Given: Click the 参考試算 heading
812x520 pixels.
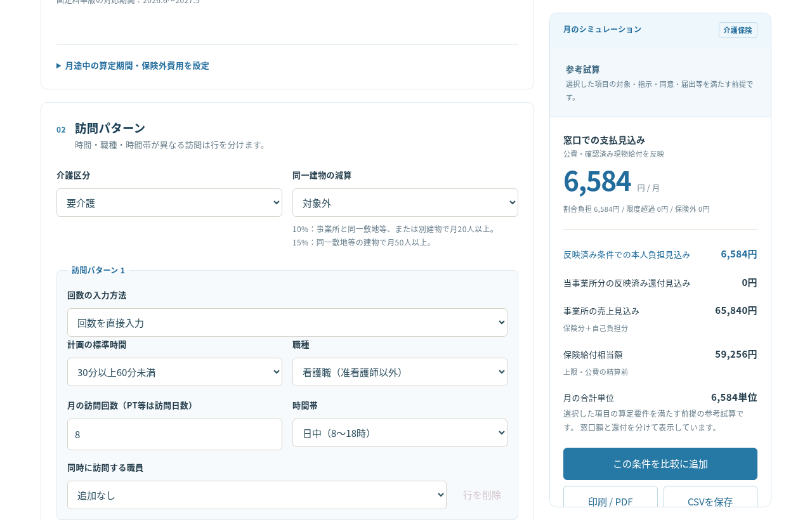Looking at the screenshot, I should 583,69.
